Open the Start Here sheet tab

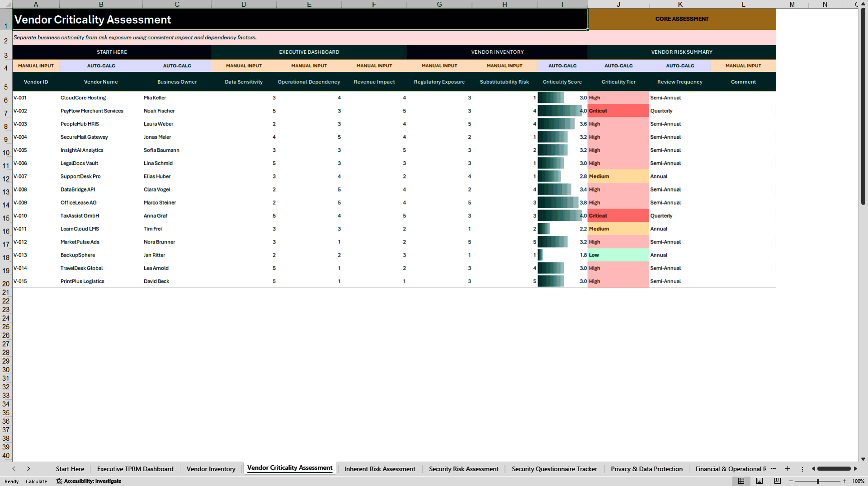point(70,469)
